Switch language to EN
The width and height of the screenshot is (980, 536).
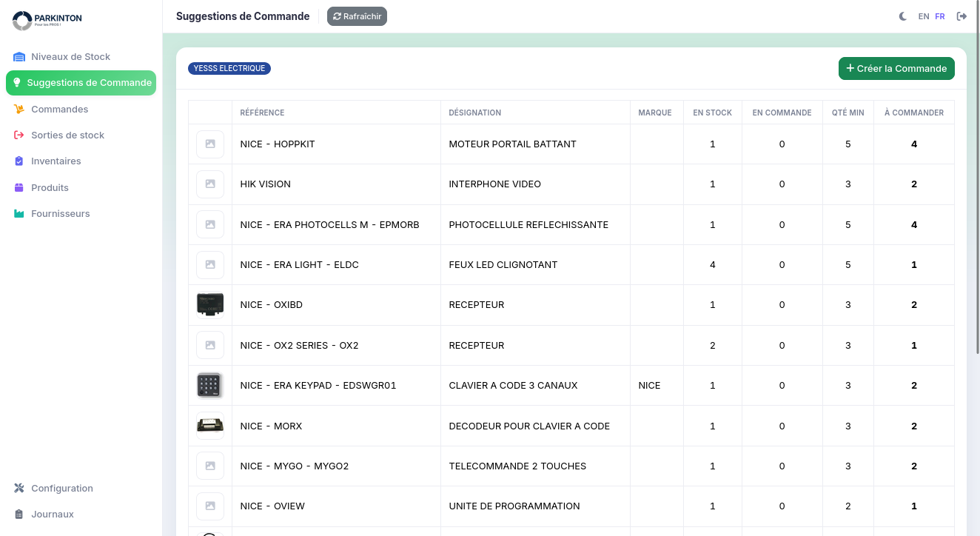(924, 16)
